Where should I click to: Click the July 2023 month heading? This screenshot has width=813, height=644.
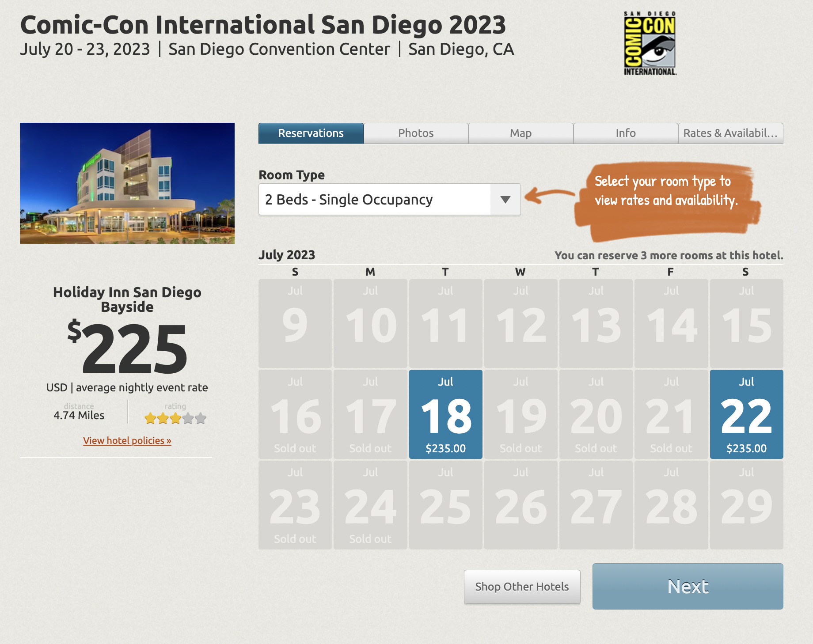[287, 255]
